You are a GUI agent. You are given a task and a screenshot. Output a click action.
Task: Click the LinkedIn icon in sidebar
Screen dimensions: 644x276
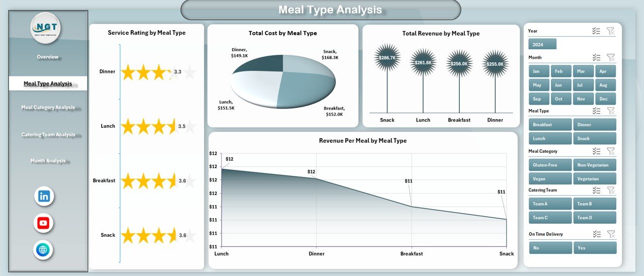pos(44,196)
